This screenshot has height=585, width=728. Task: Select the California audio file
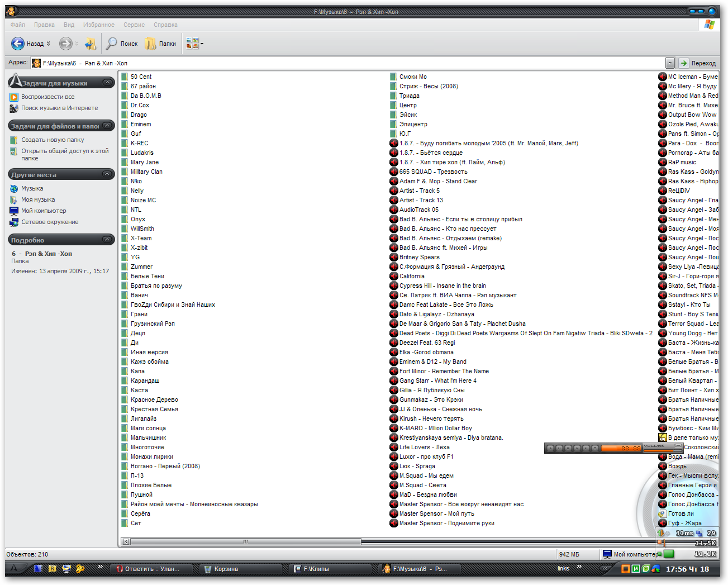pyautogui.click(x=412, y=276)
